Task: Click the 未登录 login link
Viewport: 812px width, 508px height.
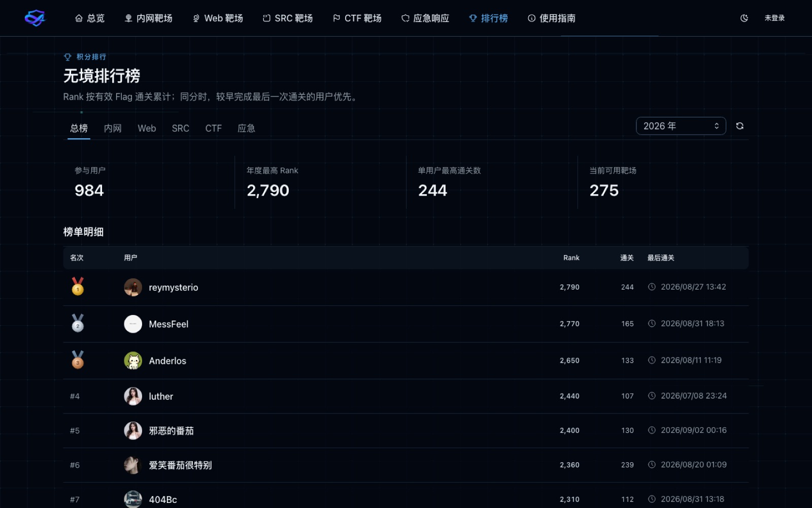Action: pos(774,18)
